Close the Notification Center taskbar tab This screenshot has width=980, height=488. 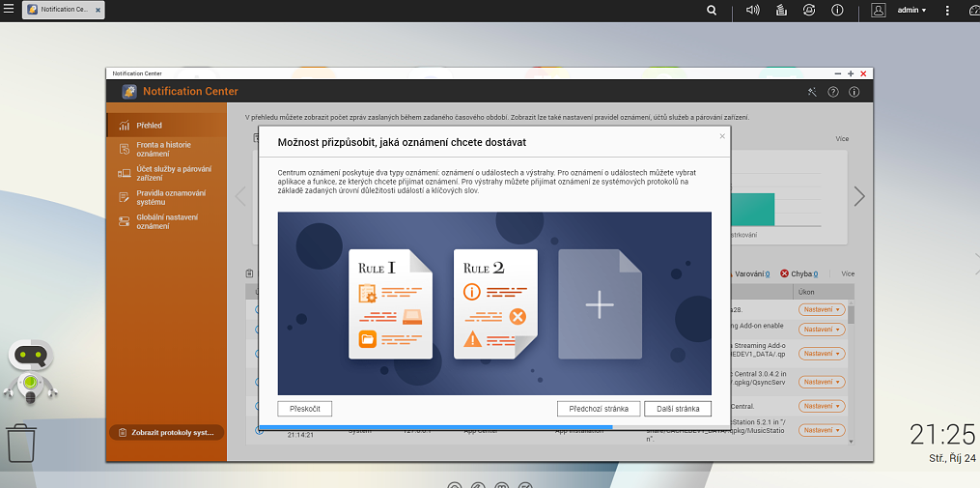tap(98, 10)
